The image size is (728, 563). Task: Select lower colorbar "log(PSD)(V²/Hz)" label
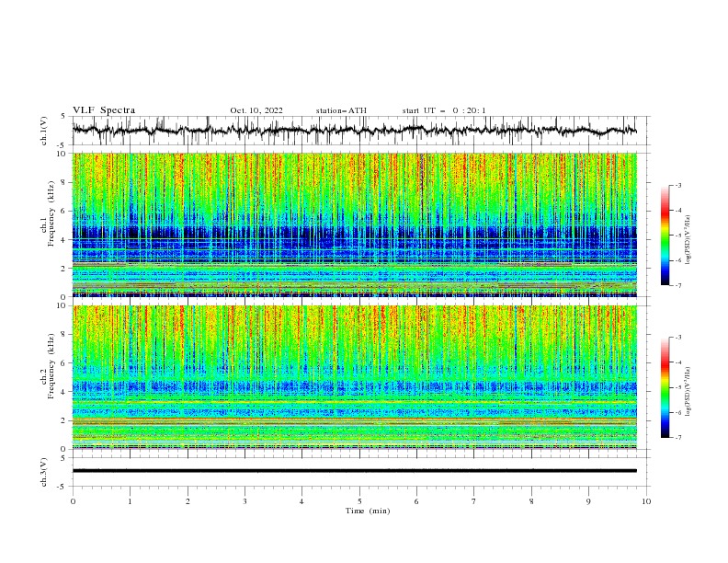[688, 391]
